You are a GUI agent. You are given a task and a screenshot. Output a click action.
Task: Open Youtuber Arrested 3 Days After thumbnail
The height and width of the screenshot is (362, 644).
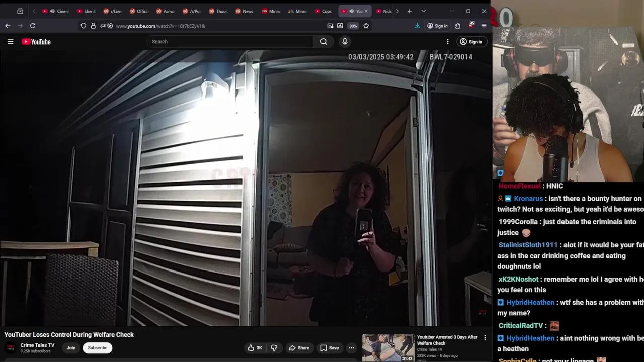coord(388,348)
